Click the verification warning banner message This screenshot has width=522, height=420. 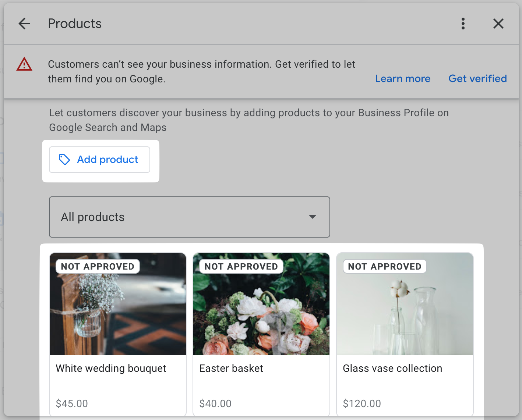pos(201,71)
